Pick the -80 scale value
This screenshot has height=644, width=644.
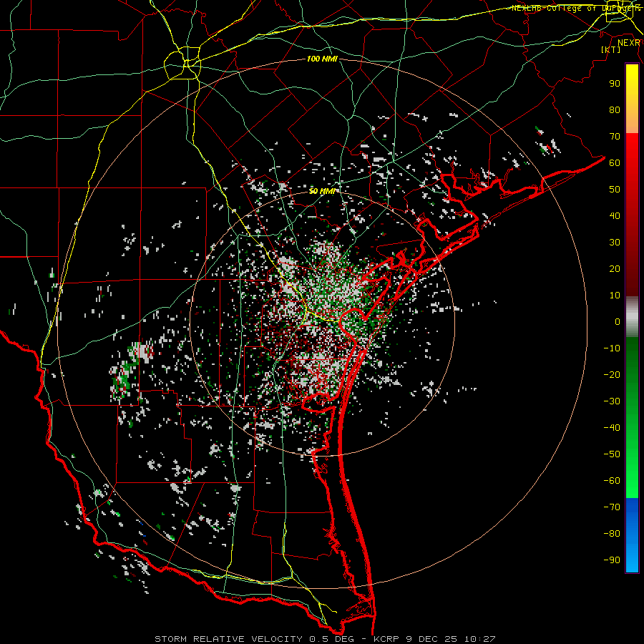point(612,534)
